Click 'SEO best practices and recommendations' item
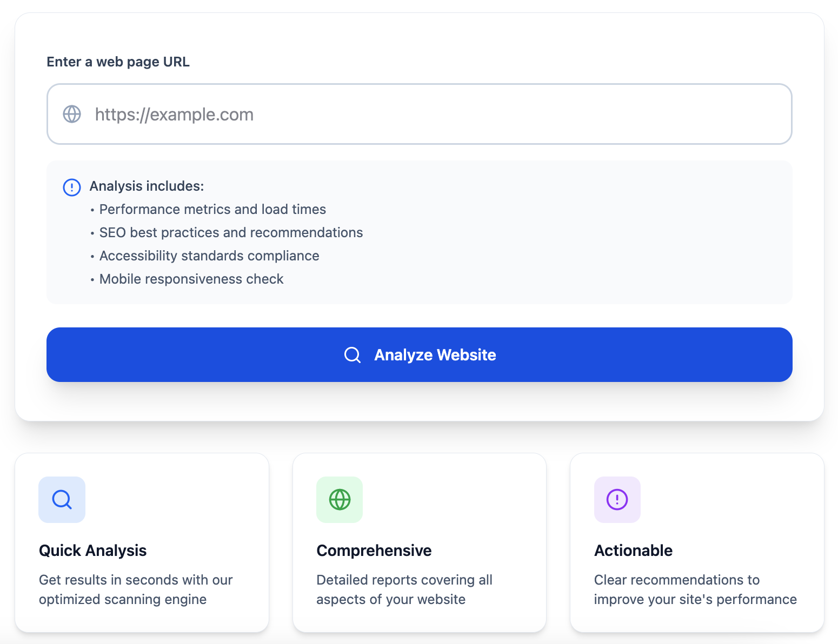The width and height of the screenshot is (838, 644). point(231,233)
